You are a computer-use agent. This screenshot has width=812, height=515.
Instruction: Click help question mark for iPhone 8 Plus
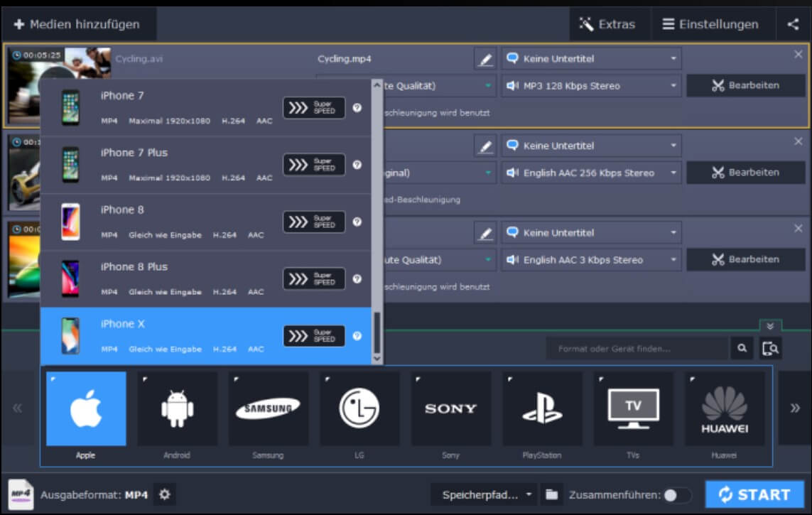coord(357,278)
